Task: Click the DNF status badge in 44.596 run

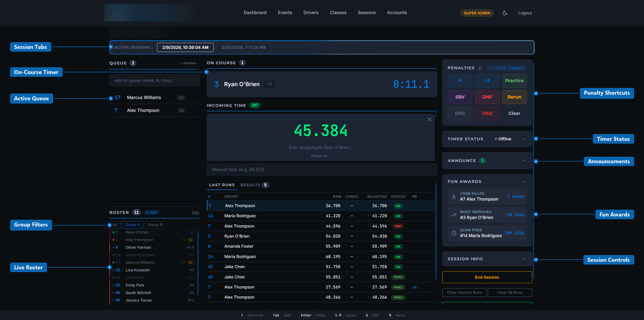Action: (x=398, y=226)
